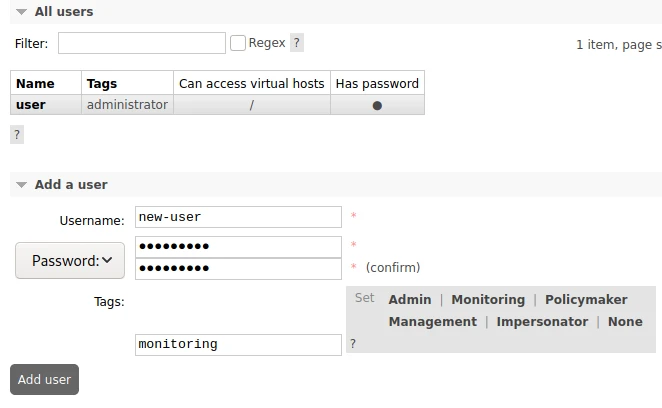Image resolution: width=662 pixels, height=408 pixels.
Task: Set the Monitoring tag
Action: click(x=488, y=300)
